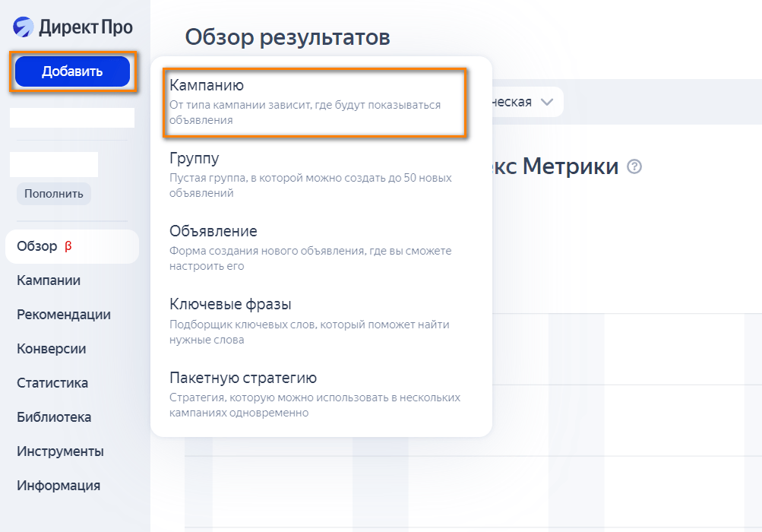Image resolution: width=762 pixels, height=532 pixels.
Task: Click the red beta badge beside Обзор
Action: (68, 246)
